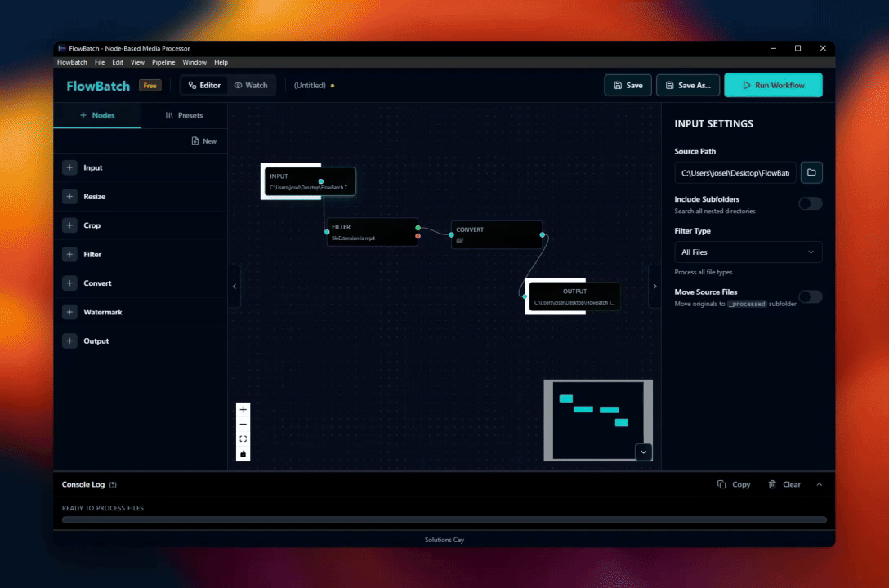Browse for source path folder

click(x=811, y=172)
